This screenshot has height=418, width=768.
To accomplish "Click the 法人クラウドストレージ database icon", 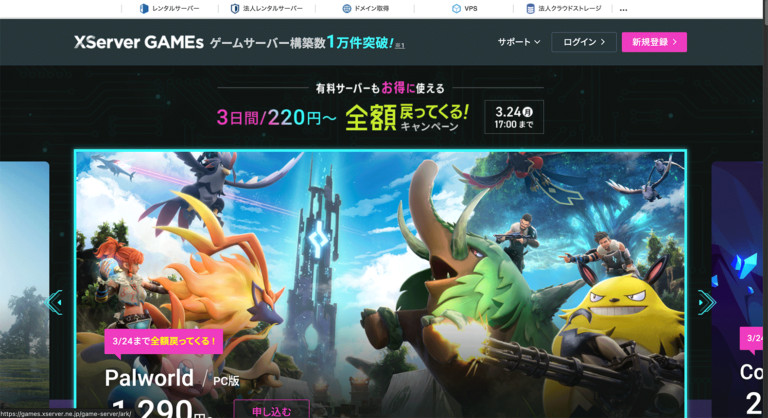I will [530, 8].
